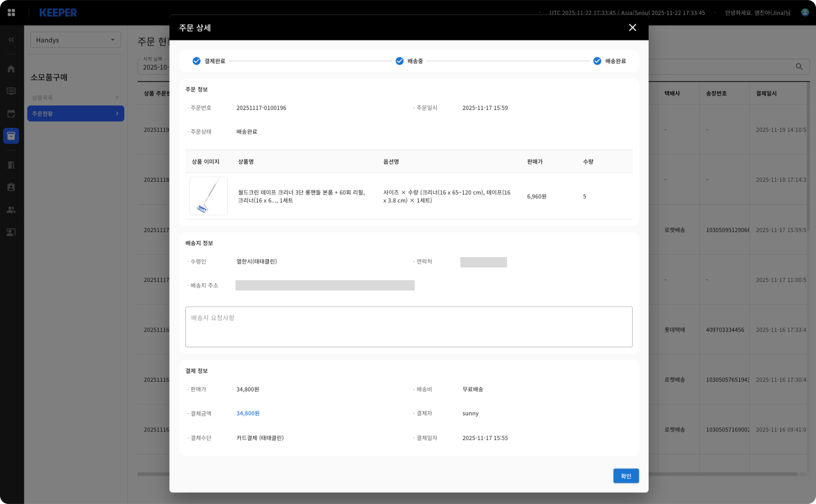Click recipient name 열한시(태태클린)
This screenshot has height=504, width=816.
coord(256,261)
